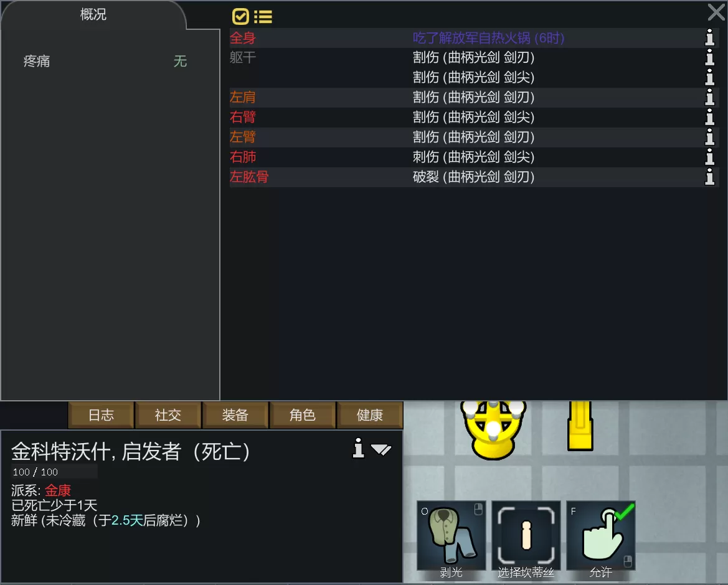Select the 健康 tab
728x585 pixels.
369,414
